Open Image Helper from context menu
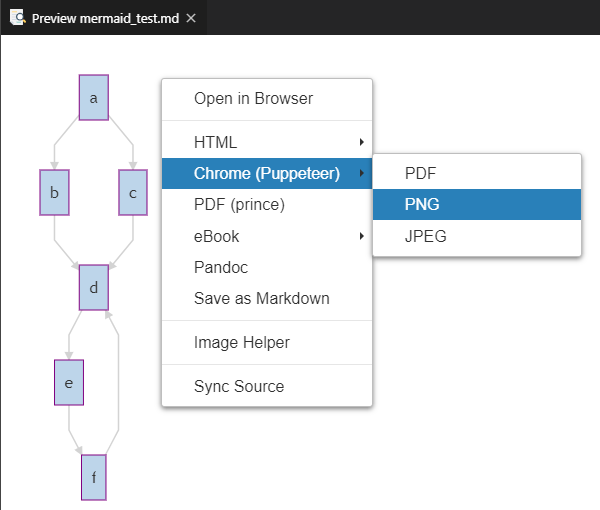Image resolution: width=600 pixels, height=510 pixels. click(241, 342)
